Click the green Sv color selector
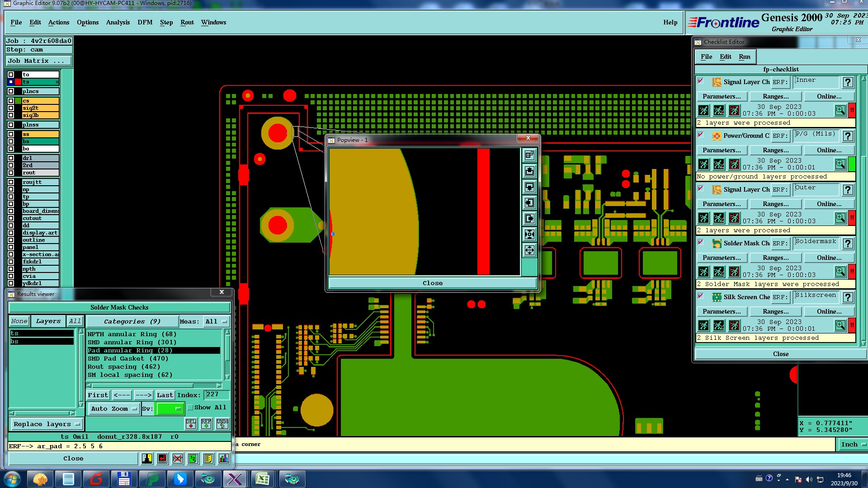 point(169,409)
